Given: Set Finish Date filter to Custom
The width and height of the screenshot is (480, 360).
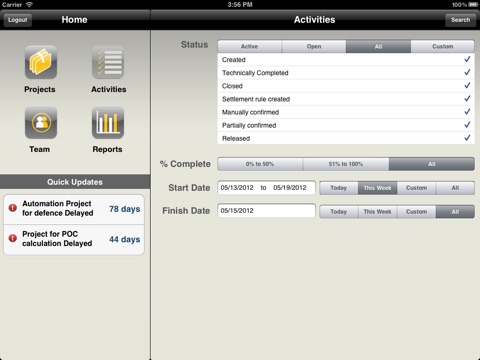Looking at the screenshot, I should [x=416, y=212].
